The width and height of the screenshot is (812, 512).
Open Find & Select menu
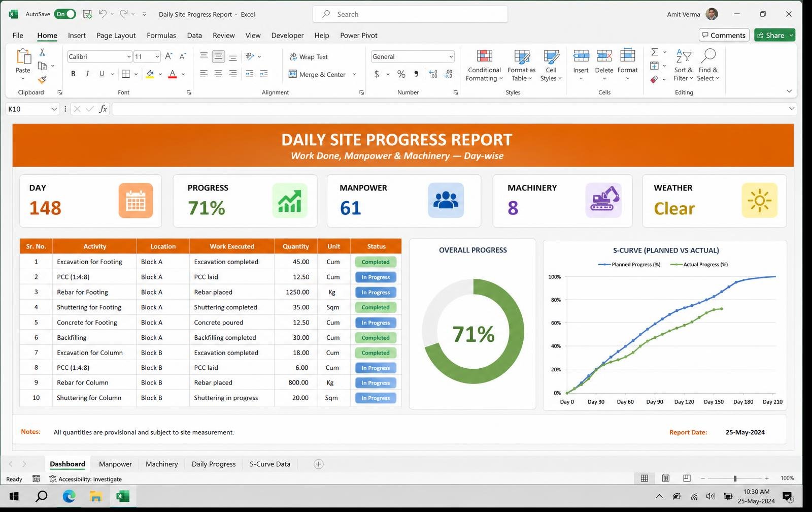coord(708,66)
